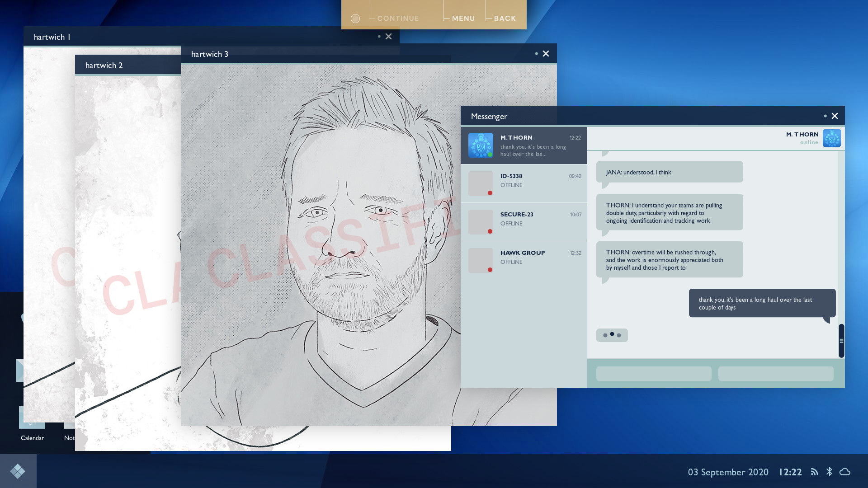
Task: Click M. THORN's avatar in the contact list
Action: coord(481,145)
